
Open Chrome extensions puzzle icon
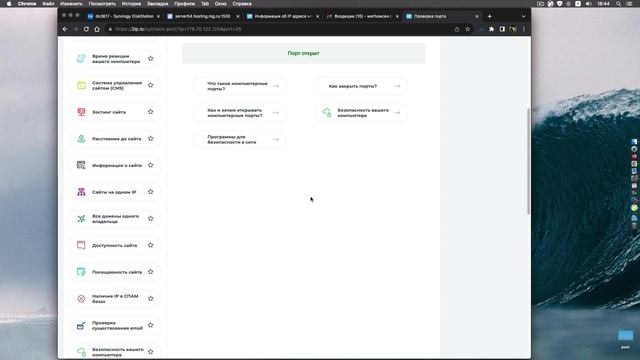point(491,29)
